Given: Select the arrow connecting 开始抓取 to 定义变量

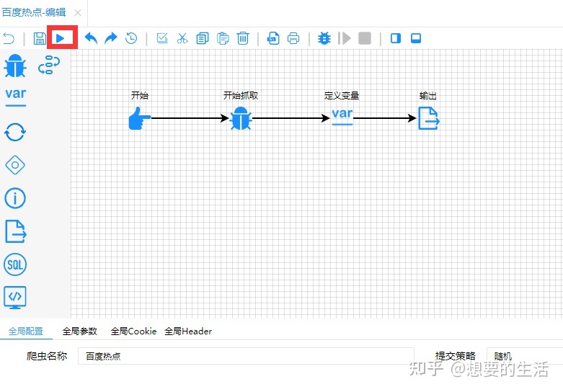Looking at the screenshot, I should (291, 117).
